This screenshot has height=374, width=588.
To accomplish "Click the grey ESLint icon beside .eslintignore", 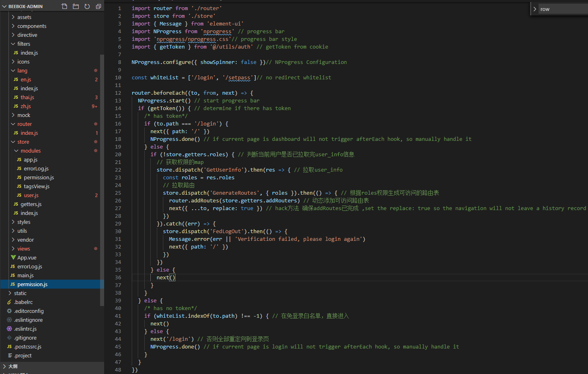I will [9, 320].
